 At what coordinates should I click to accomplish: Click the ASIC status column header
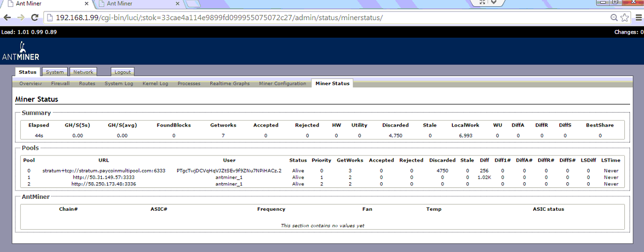(x=548, y=209)
